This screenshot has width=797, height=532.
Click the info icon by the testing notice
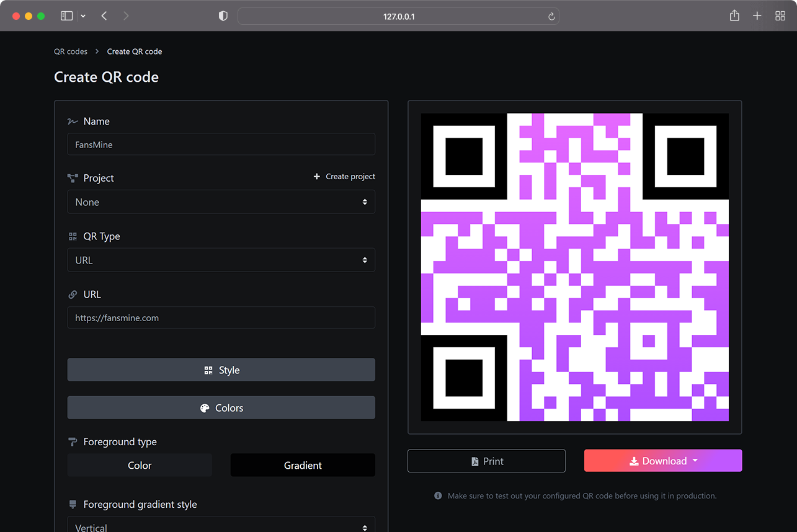tap(438, 495)
